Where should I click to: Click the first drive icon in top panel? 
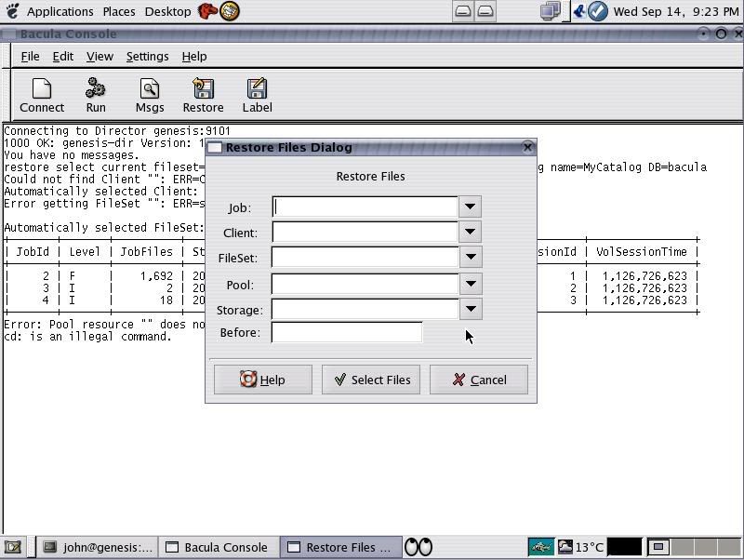(x=463, y=11)
